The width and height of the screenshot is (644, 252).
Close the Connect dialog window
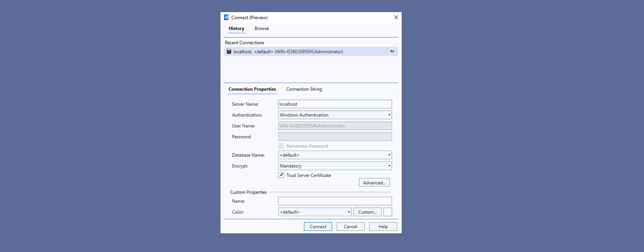tap(396, 17)
